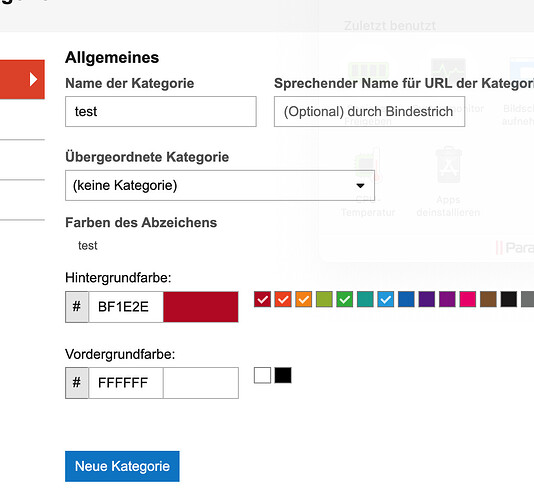Select the olive green color swatch
Image resolution: width=534 pixels, height=500 pixels.
coord(324,299)
